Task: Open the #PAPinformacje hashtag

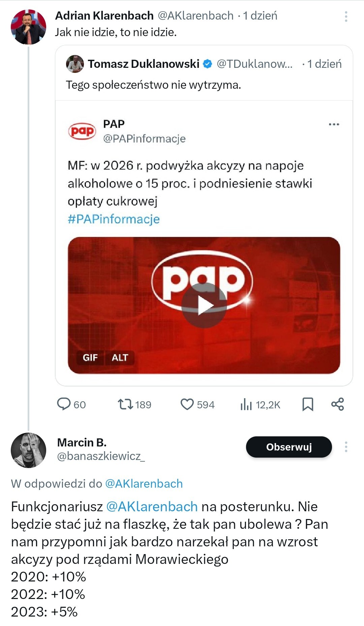Action: 114,219
